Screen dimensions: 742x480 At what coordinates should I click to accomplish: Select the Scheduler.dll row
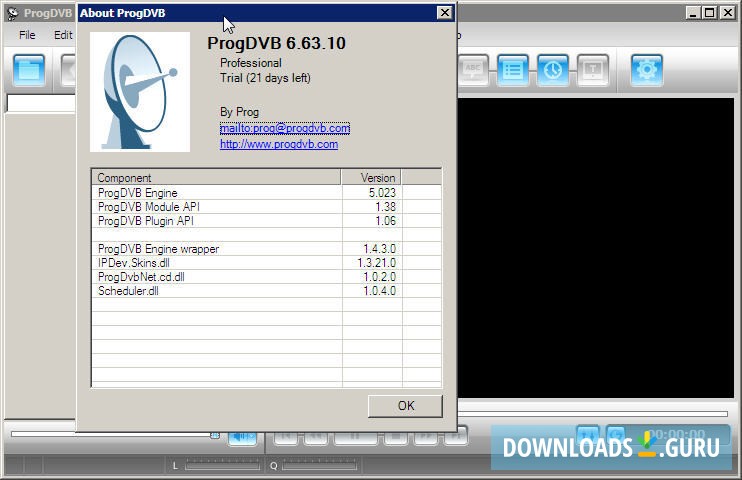pos(266,291)
